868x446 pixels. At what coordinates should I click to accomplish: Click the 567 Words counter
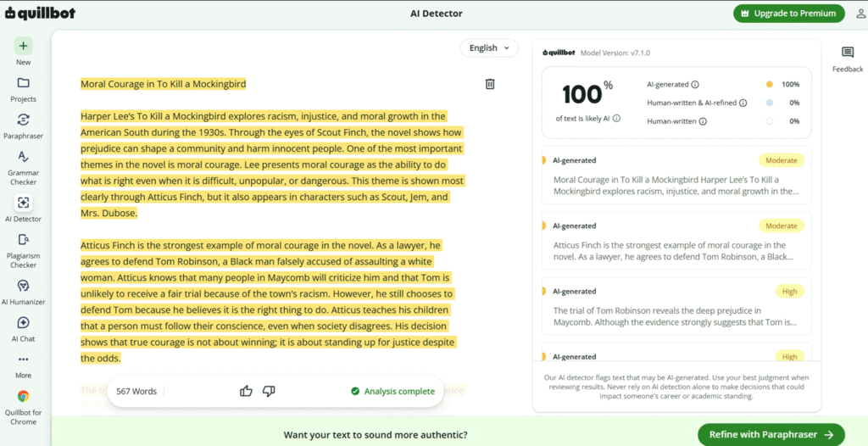tap(136, 391)
